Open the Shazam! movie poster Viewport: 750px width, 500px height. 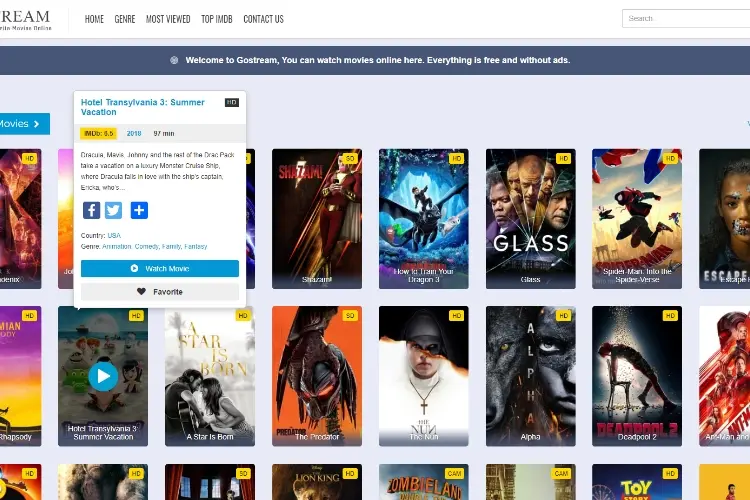point(317,219)
